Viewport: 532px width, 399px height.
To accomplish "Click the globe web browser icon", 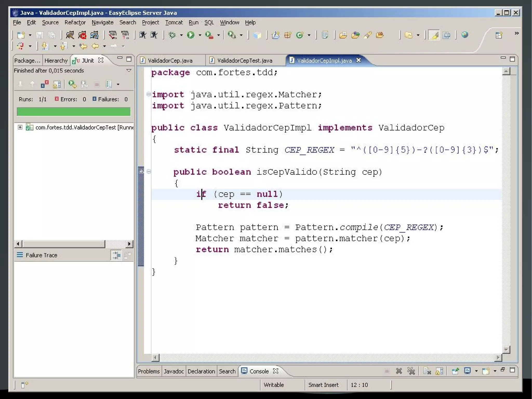I will [465, 35].
